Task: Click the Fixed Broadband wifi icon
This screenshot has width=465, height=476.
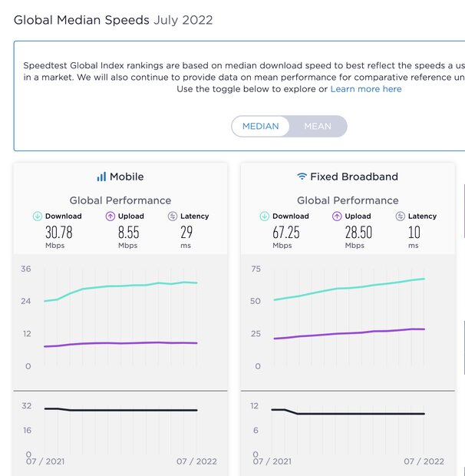Action: pyautogui.click(x=302, y=177)
